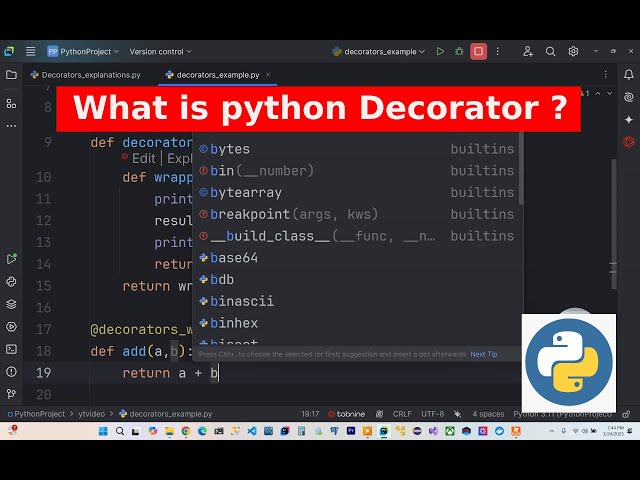Click the completion popup scrollbar thumb
640x480 pixels.
coord(521,168)
